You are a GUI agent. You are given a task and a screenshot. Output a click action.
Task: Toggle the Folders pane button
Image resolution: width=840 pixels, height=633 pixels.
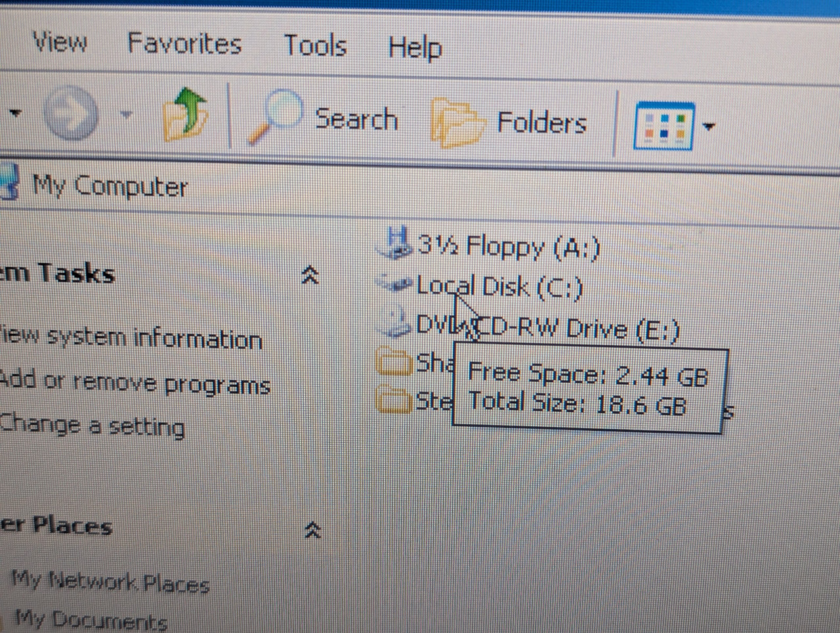509,122
